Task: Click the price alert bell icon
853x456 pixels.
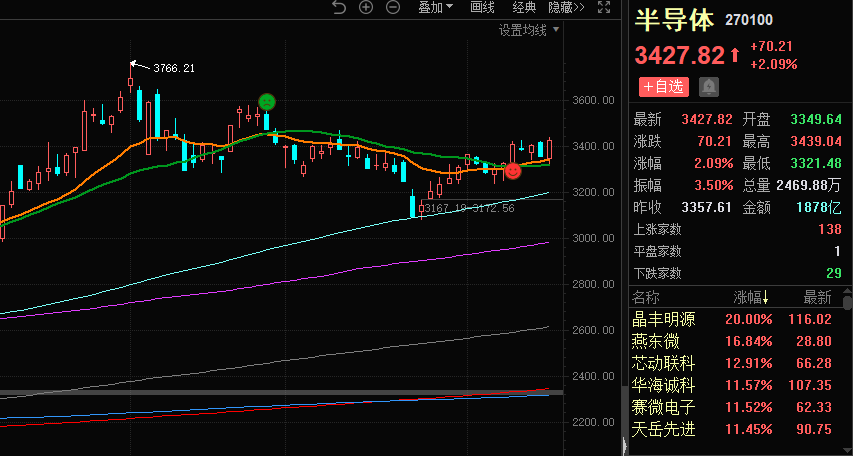Action: (709, 87)
